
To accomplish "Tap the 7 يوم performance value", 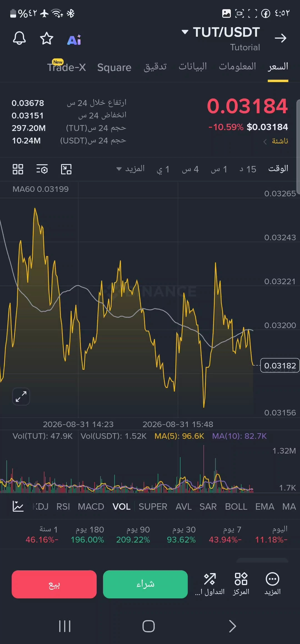I will click(x=225, y=540).
